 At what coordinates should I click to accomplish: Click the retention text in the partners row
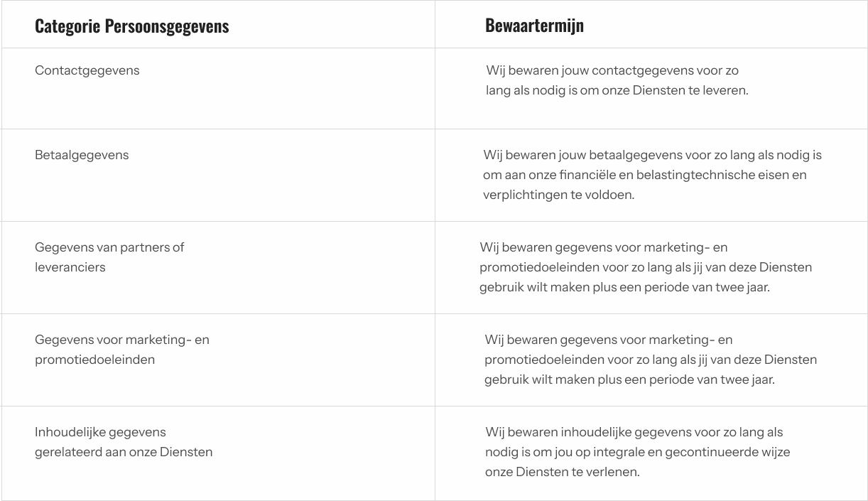pos(645,267)
